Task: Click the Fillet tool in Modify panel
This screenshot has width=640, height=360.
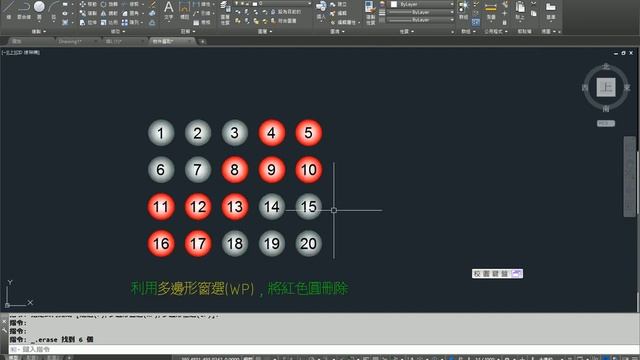Action: pos(131,13)
